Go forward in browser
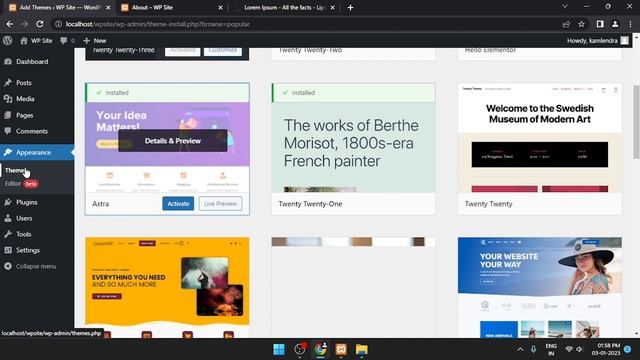The width and height of the screenshot is (640, 360). pyautogui.click(x=25, y=24)
